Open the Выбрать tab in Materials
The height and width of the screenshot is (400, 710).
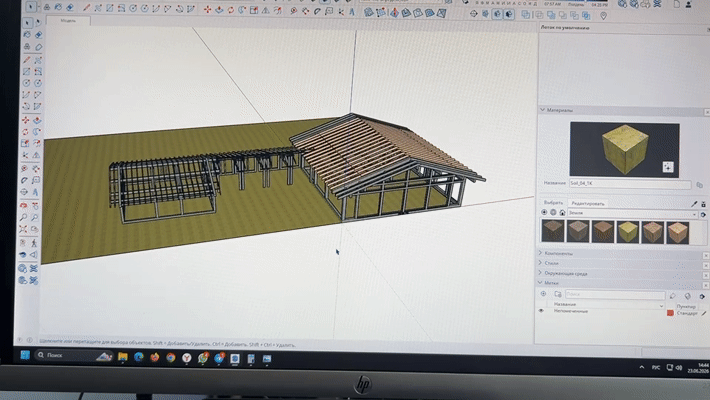coord(553,202)
